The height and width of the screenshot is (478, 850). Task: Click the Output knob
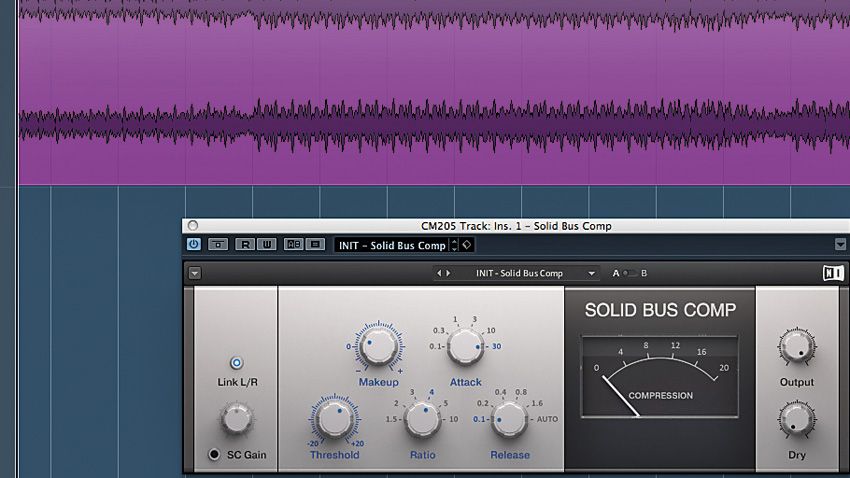click(x=797, y=347)
